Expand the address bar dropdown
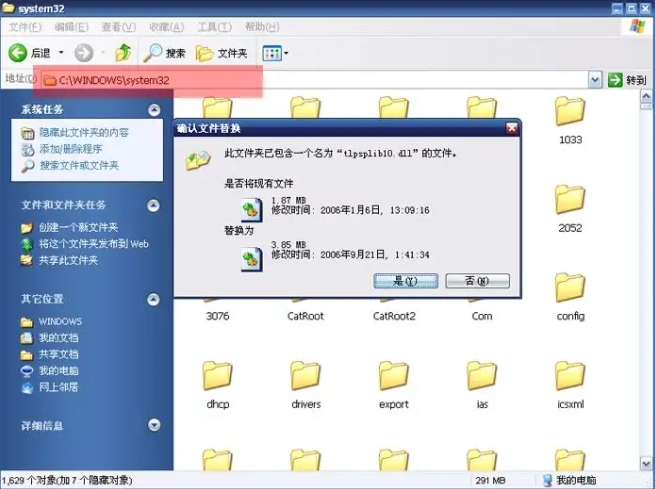655x489 pixels. (595, 80)
